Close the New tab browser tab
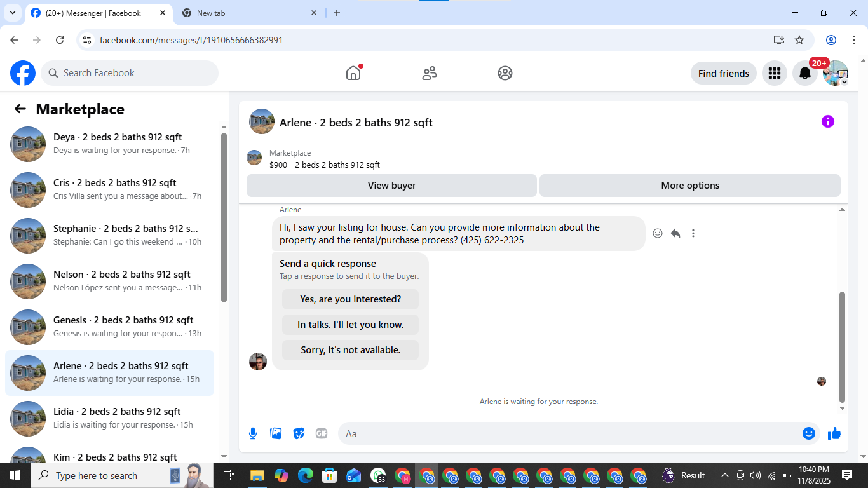This screenshot has width=868, height=488. (x=314, y=13)
